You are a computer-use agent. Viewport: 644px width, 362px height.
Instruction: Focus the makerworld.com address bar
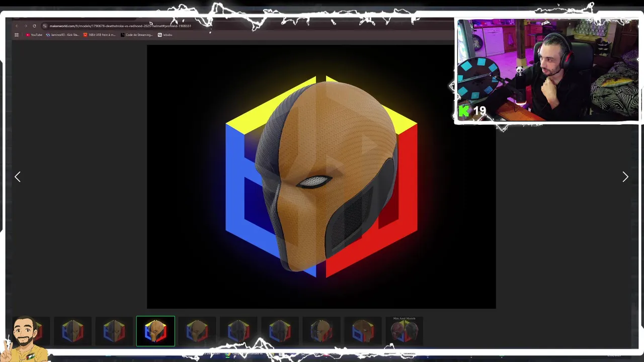(120, 26)
